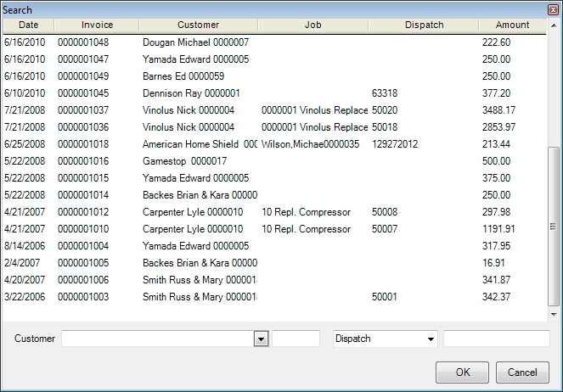Sort by the Invoice column header

(97, 25)
